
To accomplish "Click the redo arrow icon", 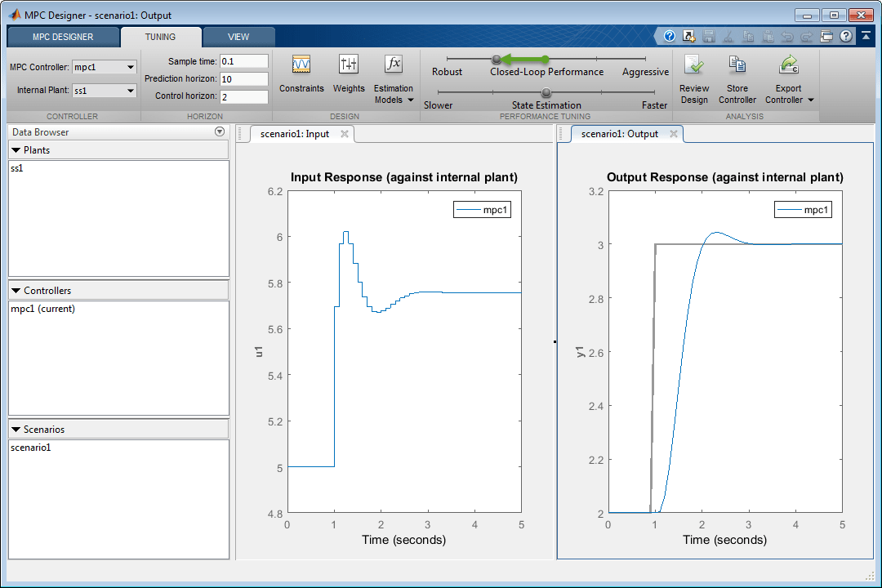I will [x=807, y=36].
